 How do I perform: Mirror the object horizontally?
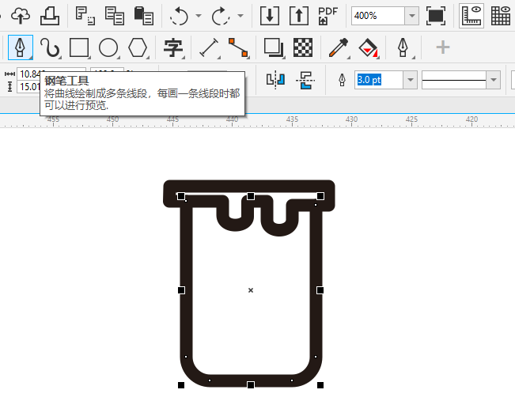275,80
